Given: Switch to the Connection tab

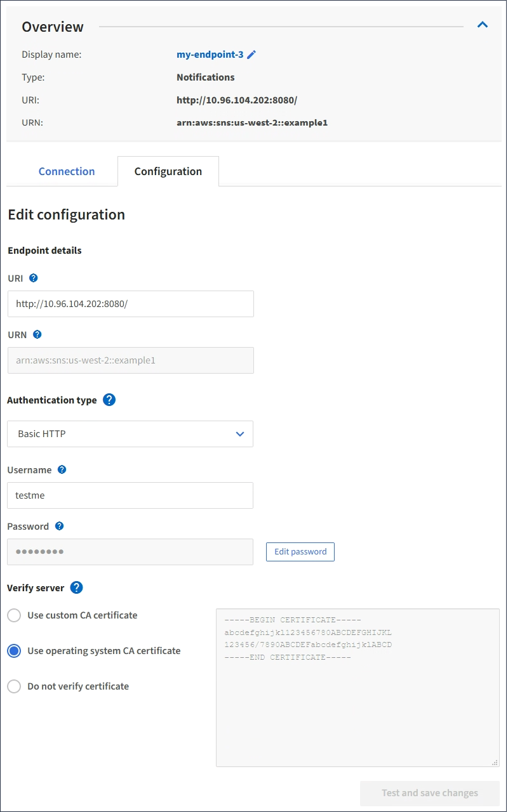Looking at the screenshot, I should (x=67, y=171).
